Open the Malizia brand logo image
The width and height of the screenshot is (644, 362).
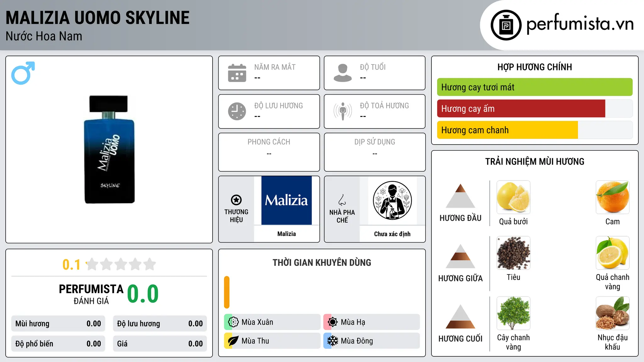[x=286, y=200]
